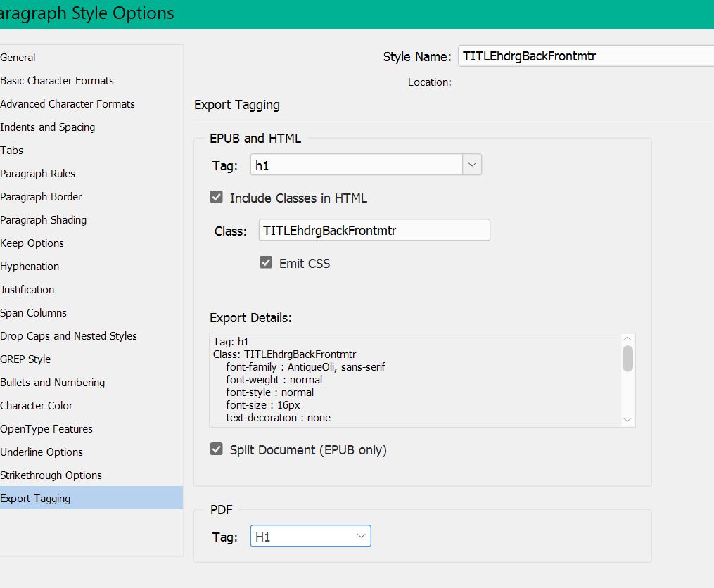Toggle Include Classes in HTML checkbox
Screen dimensions: 714x588
(217, 197)
